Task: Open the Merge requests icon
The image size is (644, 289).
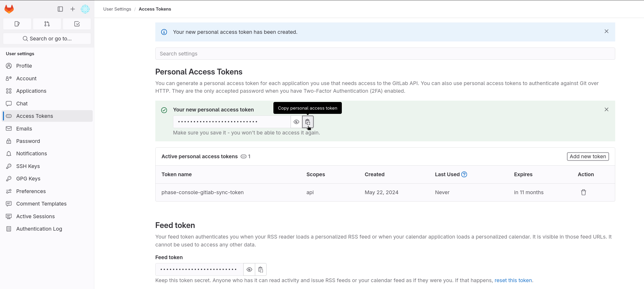Action: pyautogui.click(x=47, y=24)
